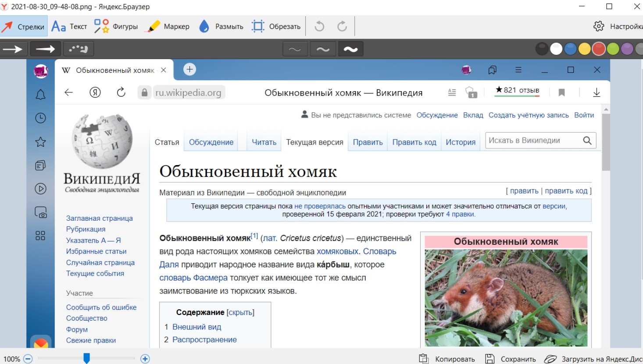Pick the black color swatch

(542, 49)
